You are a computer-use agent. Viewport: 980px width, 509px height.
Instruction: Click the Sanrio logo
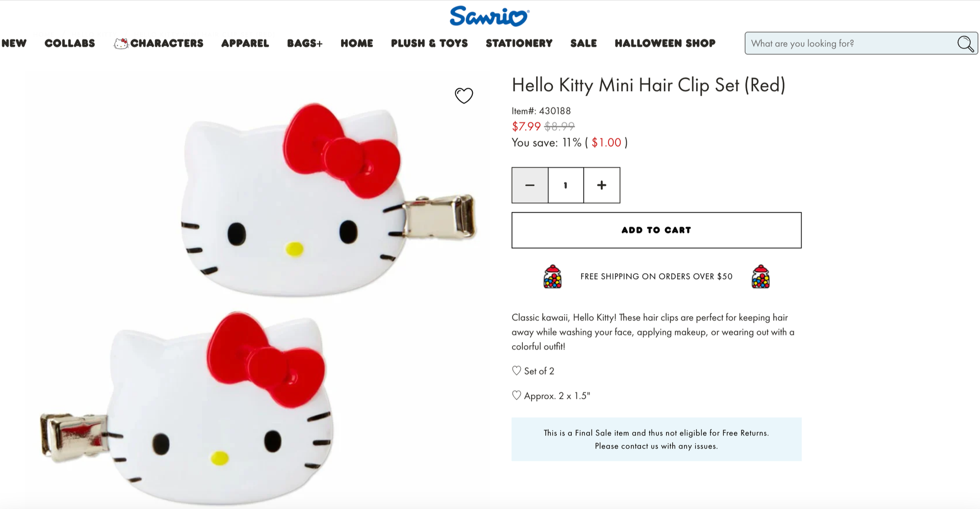(x=489, y=16)
